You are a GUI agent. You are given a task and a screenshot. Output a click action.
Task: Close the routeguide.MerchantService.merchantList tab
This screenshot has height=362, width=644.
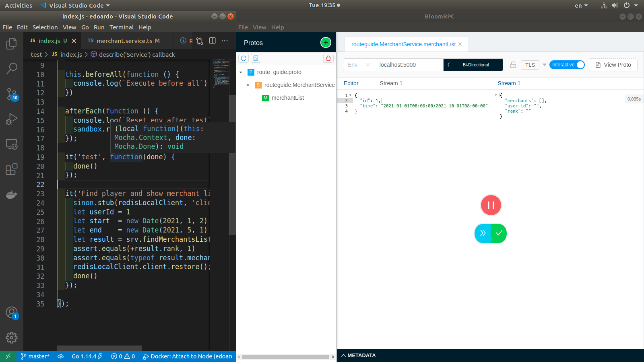click(x=460, y=44)
